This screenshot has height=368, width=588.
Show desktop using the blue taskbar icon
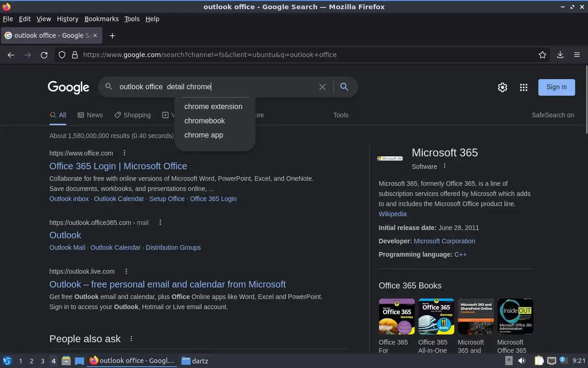click(x=79, y=361)
